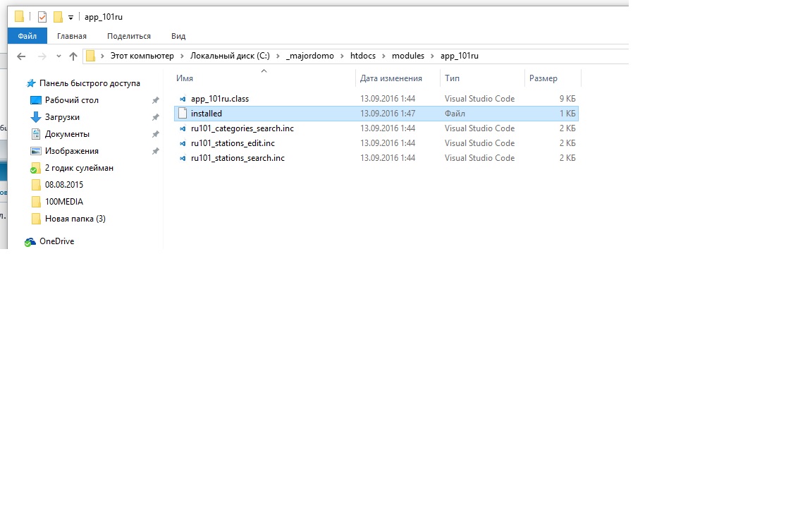This screenshot has height=508, width=812.
Task: Click the modules breadcrumb
Action: [408, 56]
